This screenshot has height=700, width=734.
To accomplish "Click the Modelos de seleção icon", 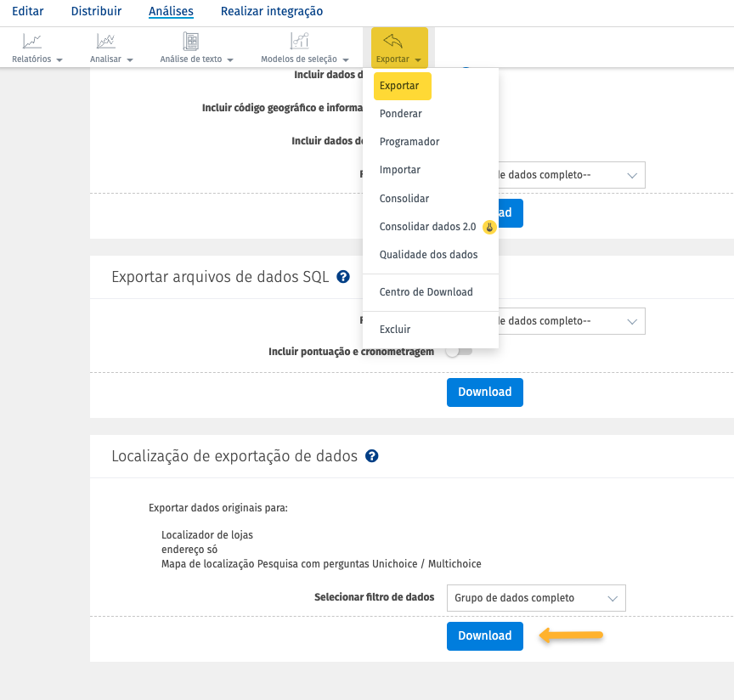I will (x=298, y=41).
